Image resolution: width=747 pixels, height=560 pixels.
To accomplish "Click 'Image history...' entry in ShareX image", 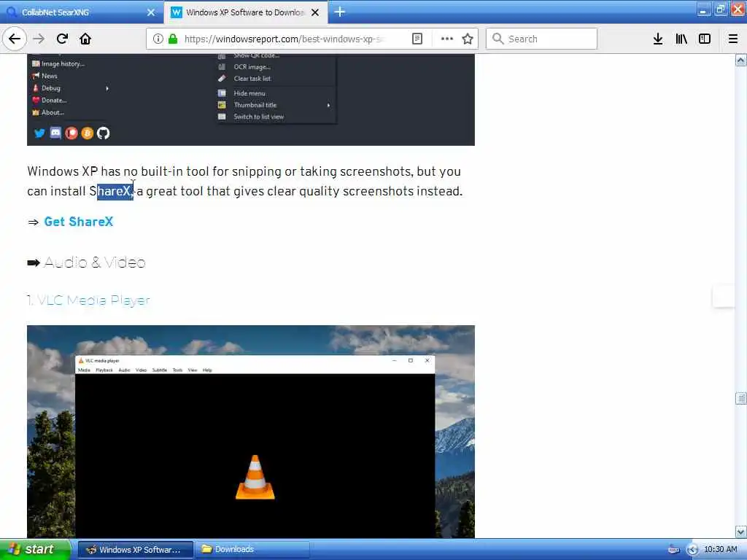I will (x=63, y=64).
